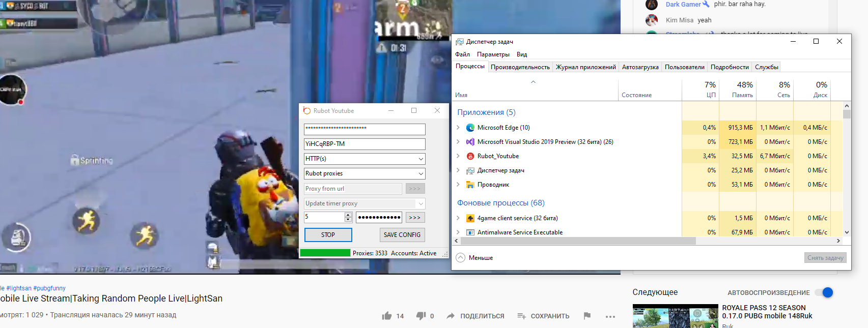Image resolution: width=868 pixels, height=328 pixels.
Task: Collapse Task Manager with Меньше chevron
Action: point(460,258)
